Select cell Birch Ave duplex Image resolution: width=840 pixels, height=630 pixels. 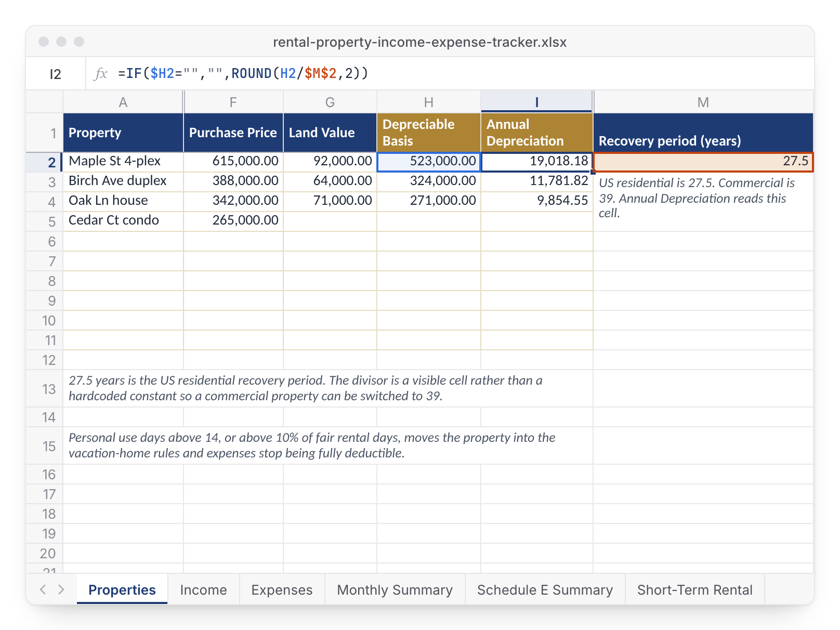(x=123, y=181)
